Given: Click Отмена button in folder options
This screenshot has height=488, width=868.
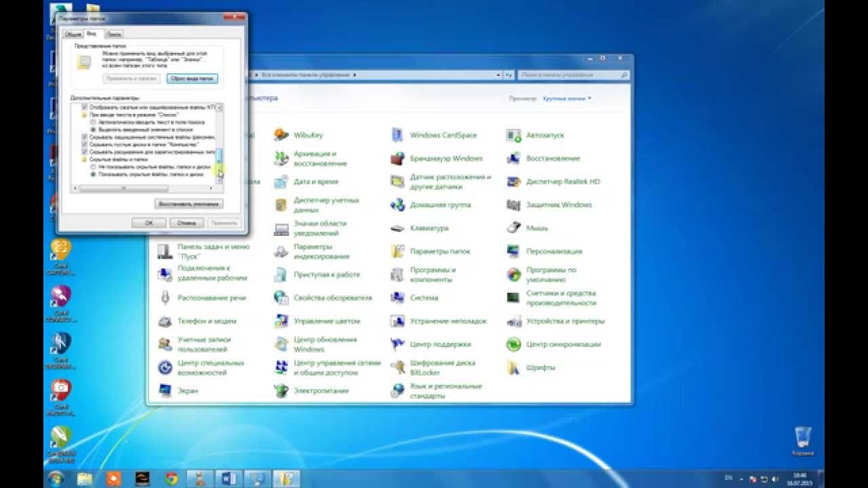Looking at the screenshot, I should (186, 222).
